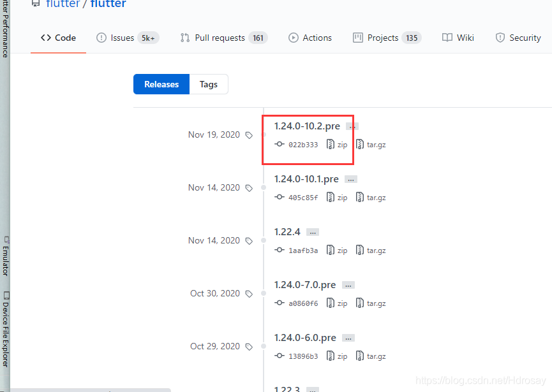Image resolution: width=552 pixels, height=392 pixels.
Task: Open commit 13896b3
Action: pyautogui.click(x=303, y=356)
